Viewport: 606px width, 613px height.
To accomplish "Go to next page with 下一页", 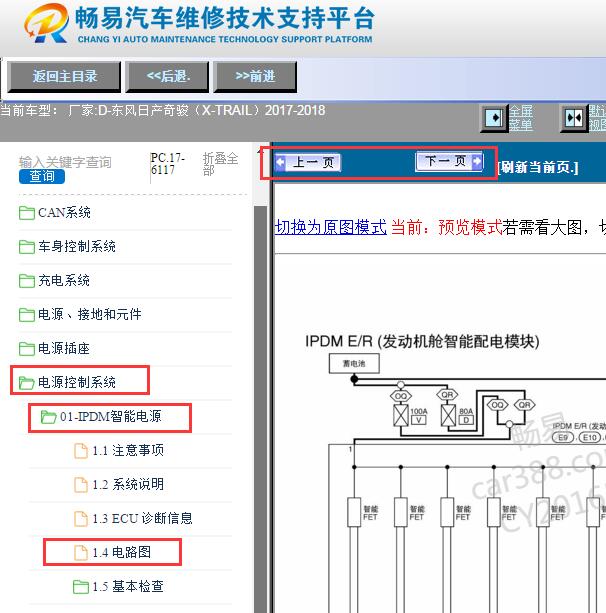I will (x=450, y=161).
